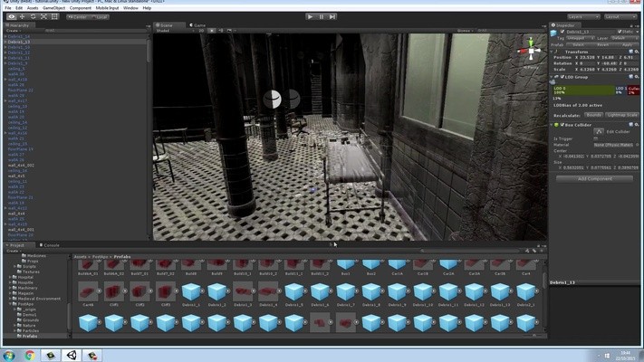Click the Recalculate Bounds button
The width and height of the screenshot is (644, 362).
coord(594,115)
